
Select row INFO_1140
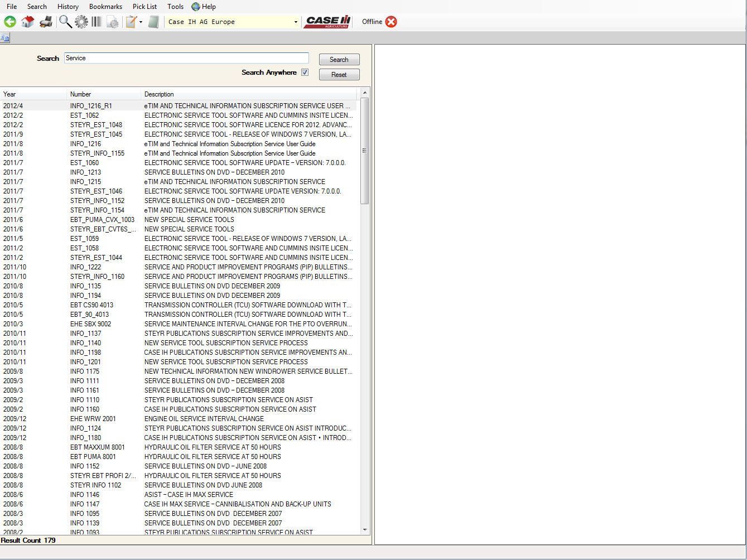pyautogui.click(x=179, y=343)
